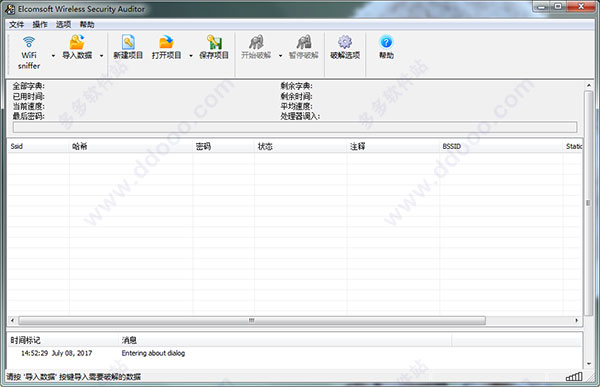Expand the 打开项目 dropdown arrow
Image resolution: width=600 pixels, height=387 pixels.
(191, 56)
